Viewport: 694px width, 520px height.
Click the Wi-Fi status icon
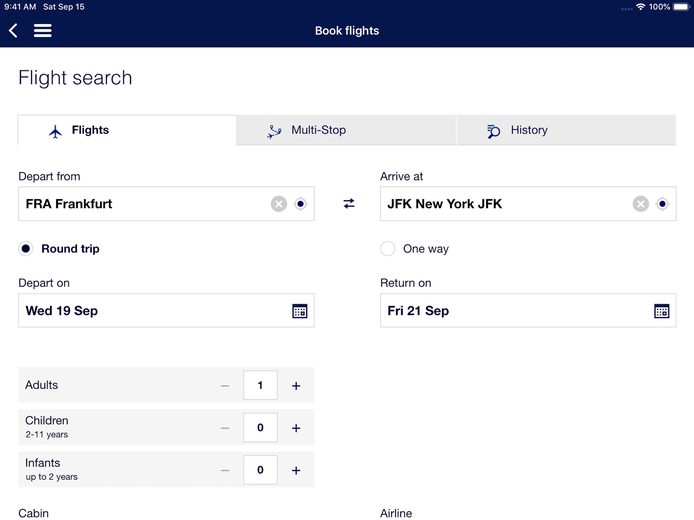[x=640, y=7]
